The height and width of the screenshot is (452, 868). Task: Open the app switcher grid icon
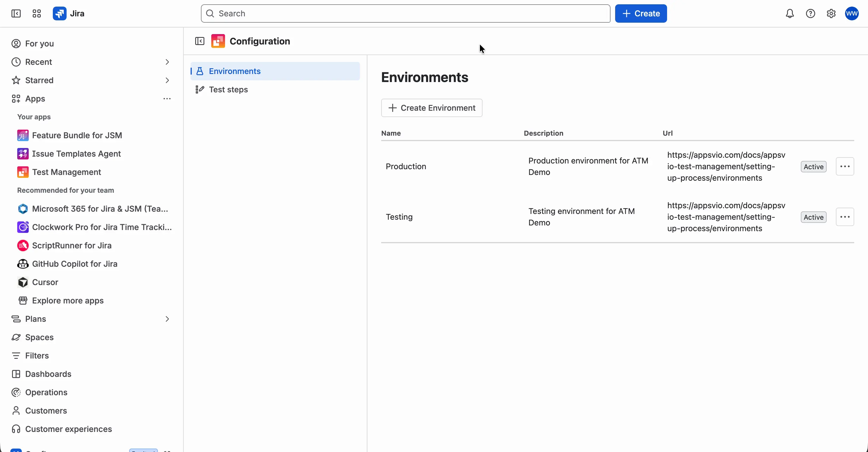point(36,13)
